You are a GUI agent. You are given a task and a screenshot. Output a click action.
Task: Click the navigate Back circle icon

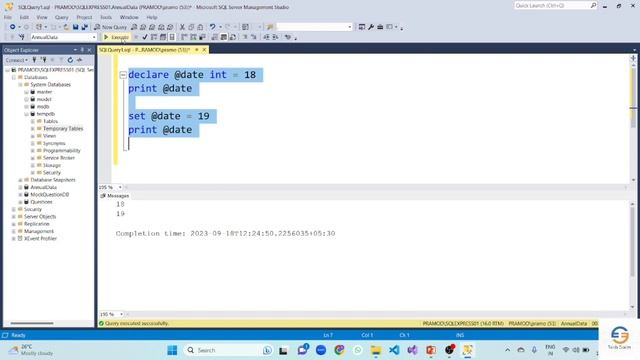point(13,27)
